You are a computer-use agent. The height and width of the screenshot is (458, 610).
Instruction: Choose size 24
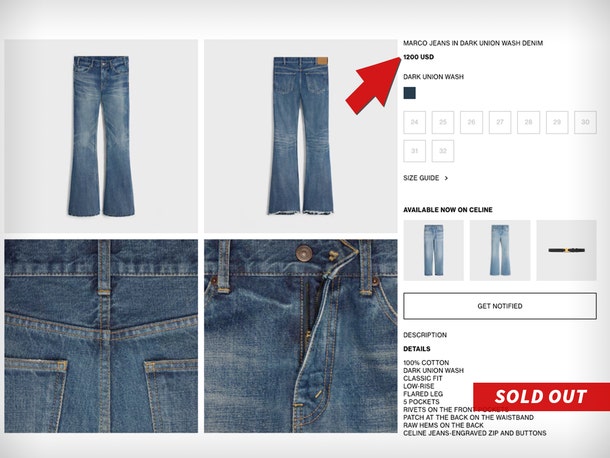coord(414,122)
